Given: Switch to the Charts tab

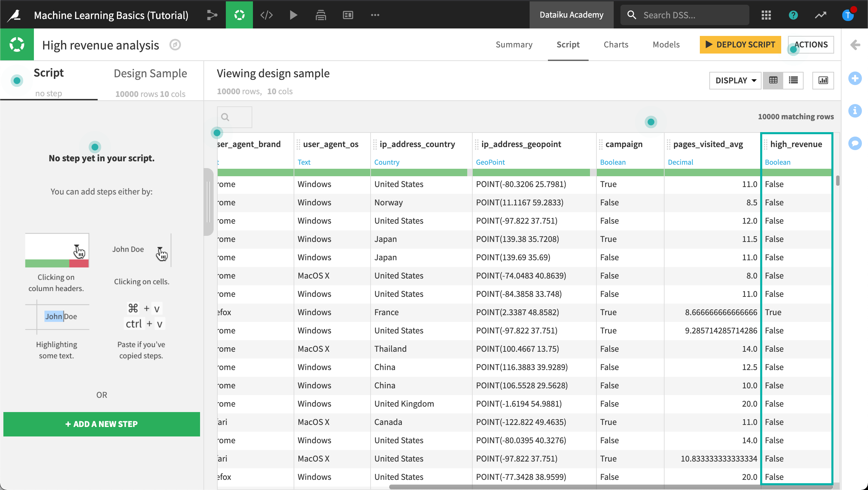Looking at the screenshot, I should click(x=616, y=45).
